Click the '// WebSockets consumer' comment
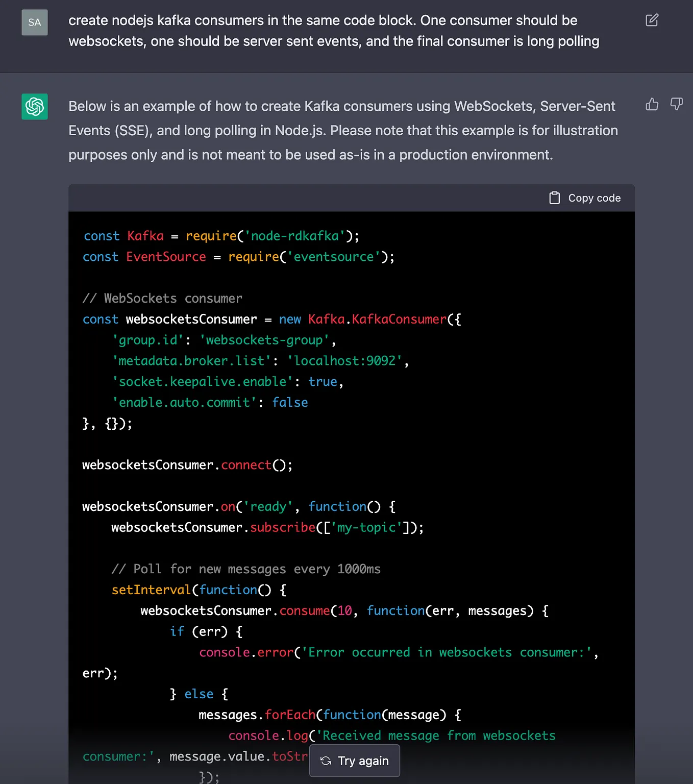The height and width of the screenshot is (784, 693). (162, 298)
